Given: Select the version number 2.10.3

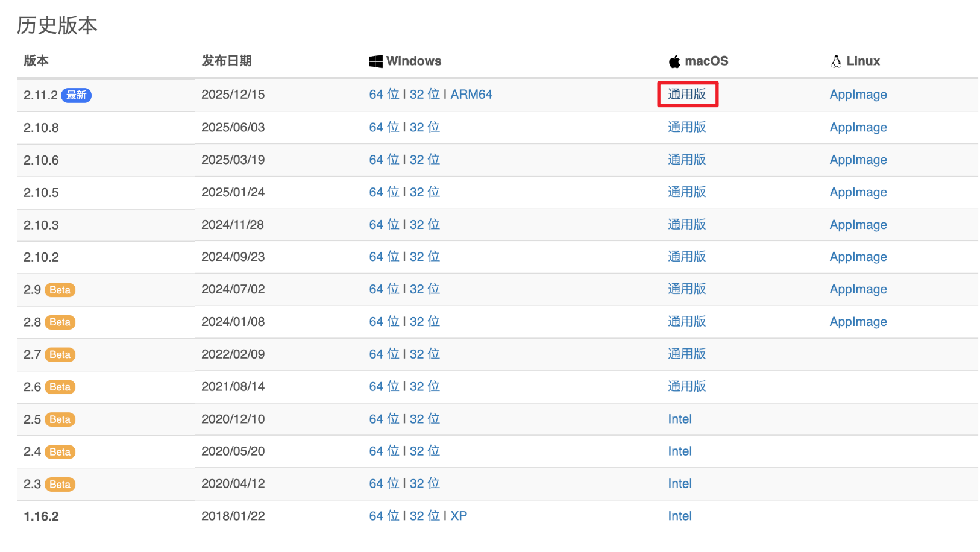Looking at the screenshot, I should (x=41, y=225).
